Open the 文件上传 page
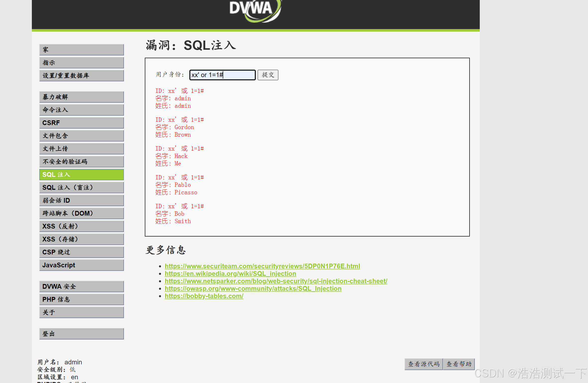 pos(81,149)
